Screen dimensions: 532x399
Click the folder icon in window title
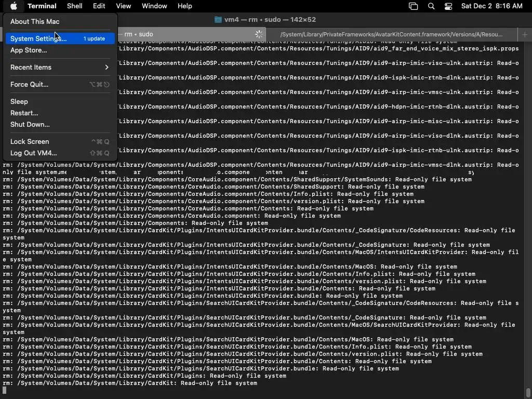[x=218, y=20]
